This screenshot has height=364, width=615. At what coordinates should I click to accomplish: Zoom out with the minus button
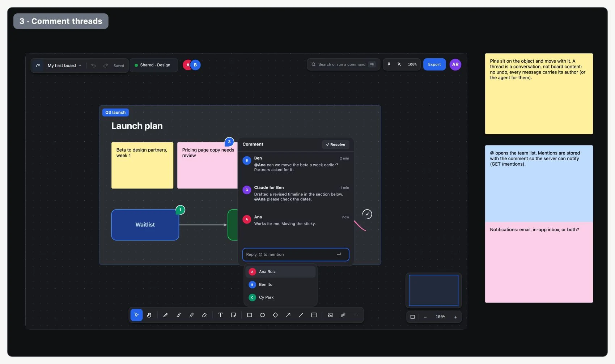(425, 317)
